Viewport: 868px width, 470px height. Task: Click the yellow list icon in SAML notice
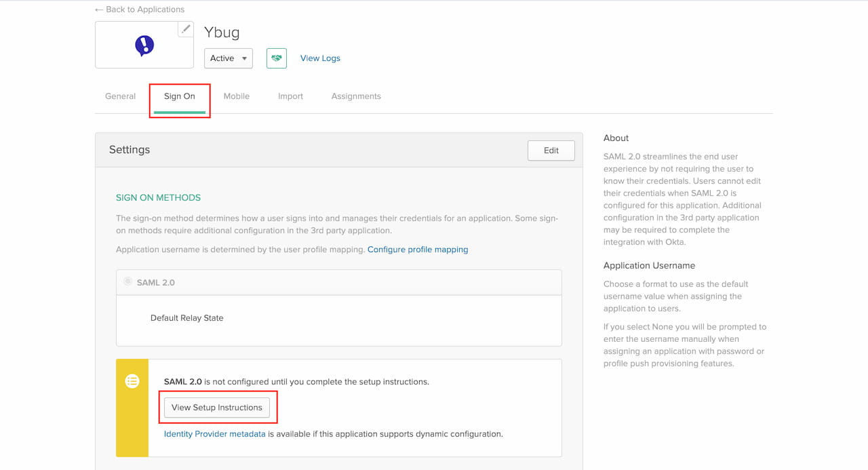[132, 381]
